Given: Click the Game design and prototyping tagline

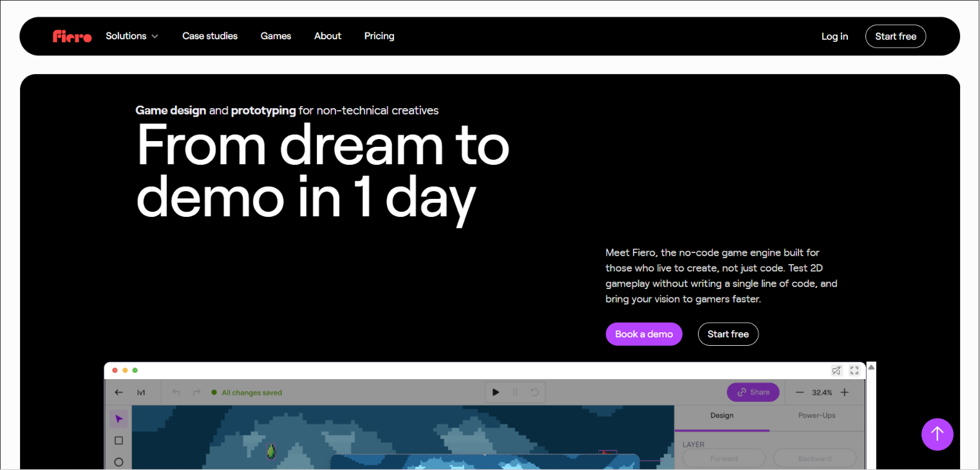Looking at the screenshot, I should [287, 110].
